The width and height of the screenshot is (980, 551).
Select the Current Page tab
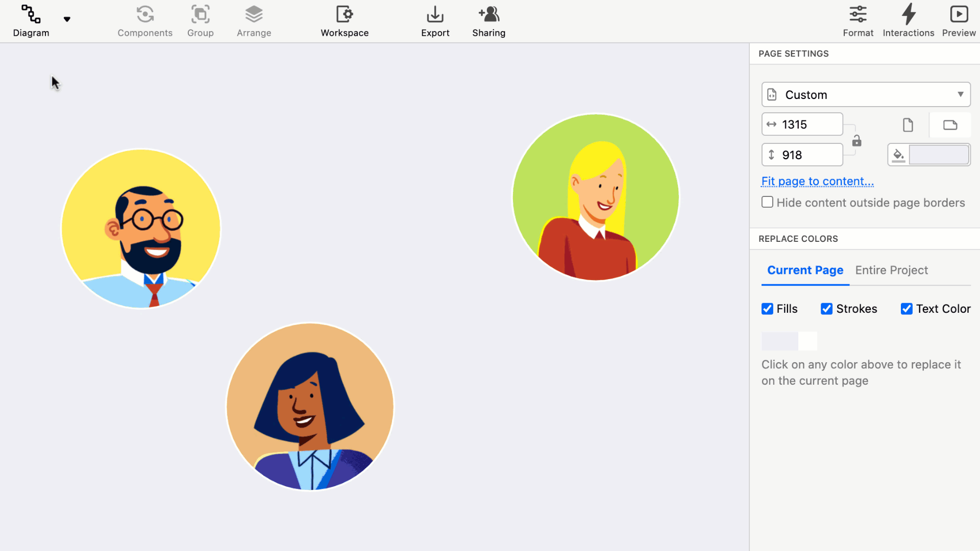pos(805,270)
